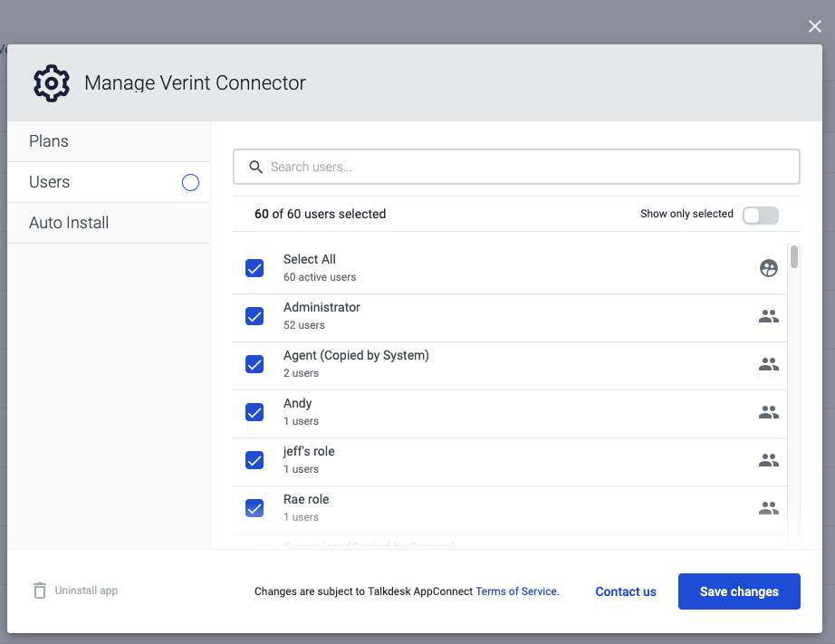Image resolution: width=835 pixels, height=644 pixels.
Task: Uncheck the jeff's role checkbox
Action: click(x=254, y=460)
